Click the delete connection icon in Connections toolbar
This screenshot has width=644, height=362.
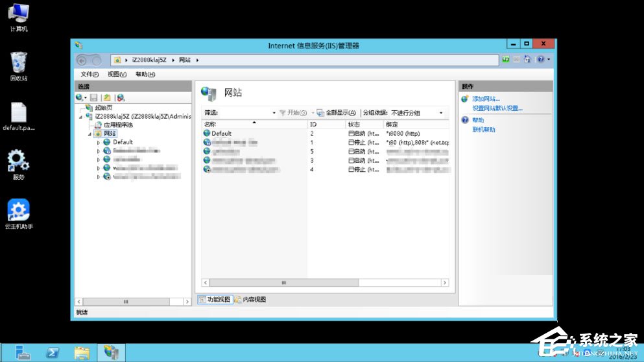click(x=121, y=97)
